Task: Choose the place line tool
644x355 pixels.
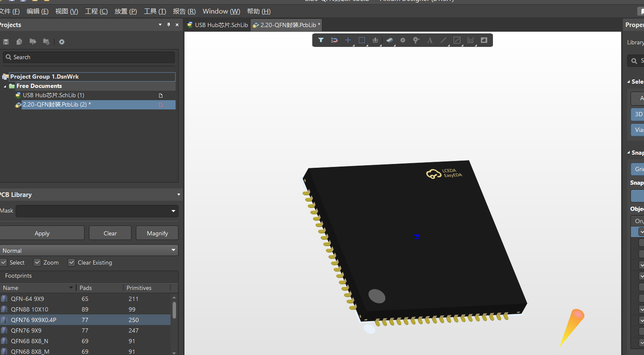Action: click(443, 40)
